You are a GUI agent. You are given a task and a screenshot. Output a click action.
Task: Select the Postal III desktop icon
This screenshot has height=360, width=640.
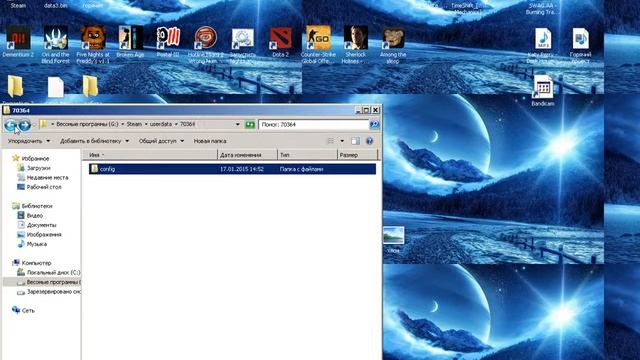tap(168, 41)
